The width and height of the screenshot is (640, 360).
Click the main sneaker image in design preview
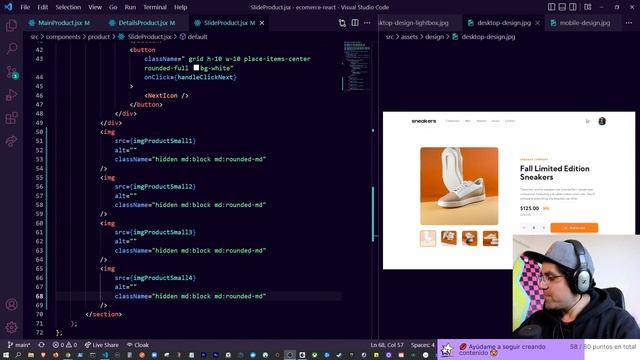pyautogui.click(x=459, y=186)
